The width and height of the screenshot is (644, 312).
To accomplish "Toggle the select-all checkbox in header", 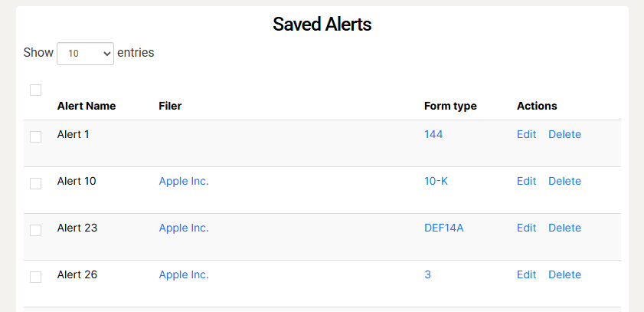I will 35,90.
